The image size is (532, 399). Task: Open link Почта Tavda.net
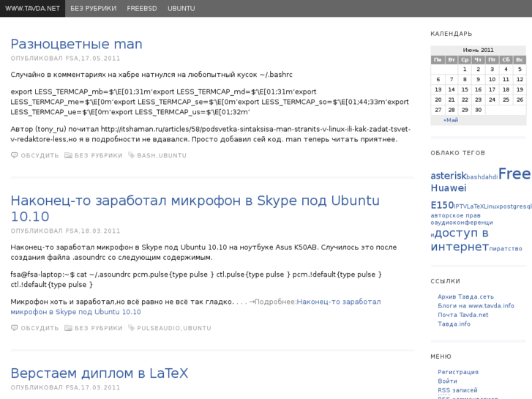coord(463,315)
